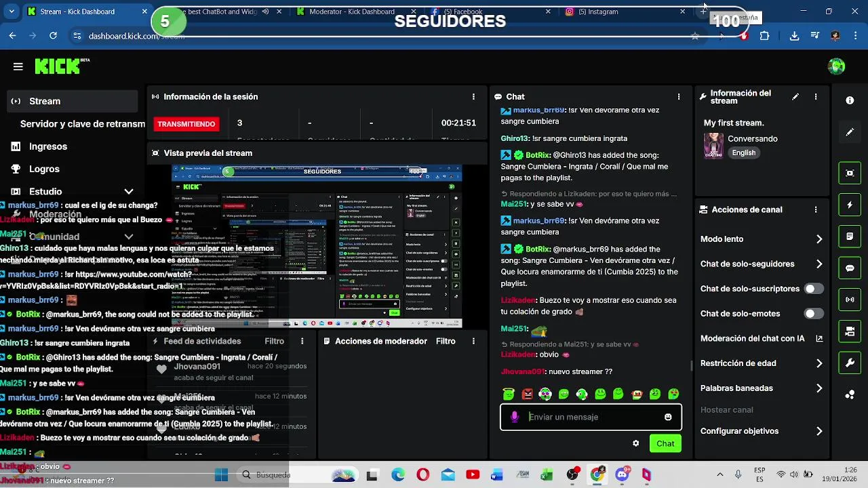Click the pencil edit icon in right sidebar
Image resolution: width=868 pixels, height=488 pixels.
pos(850,132)
